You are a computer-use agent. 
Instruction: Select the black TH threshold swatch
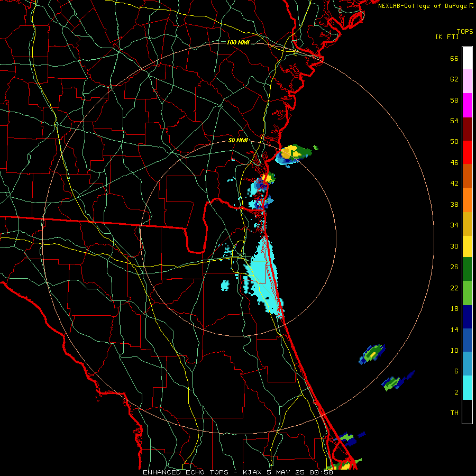click(467, 411)
